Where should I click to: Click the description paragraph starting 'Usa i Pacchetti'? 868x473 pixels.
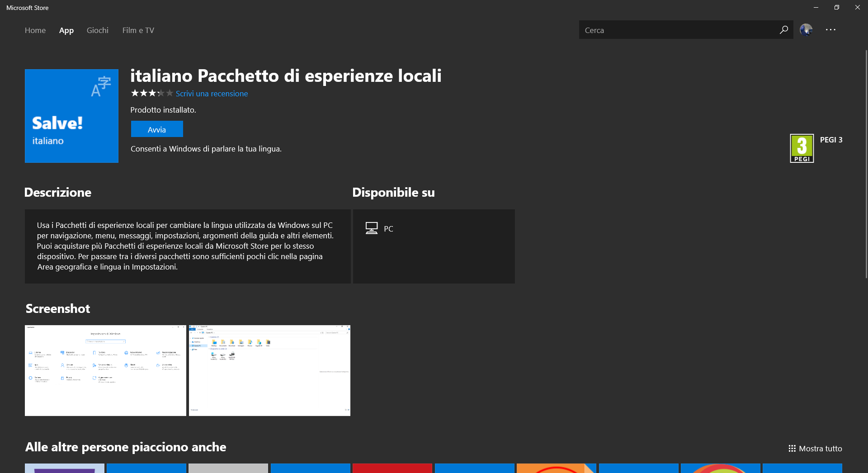(x=185, y=246)
